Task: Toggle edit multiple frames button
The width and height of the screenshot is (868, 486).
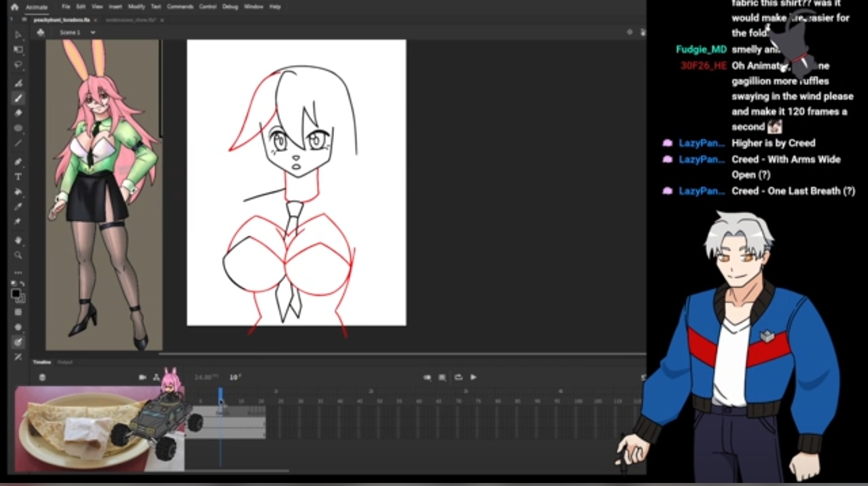Action: [x=442, y=377]
